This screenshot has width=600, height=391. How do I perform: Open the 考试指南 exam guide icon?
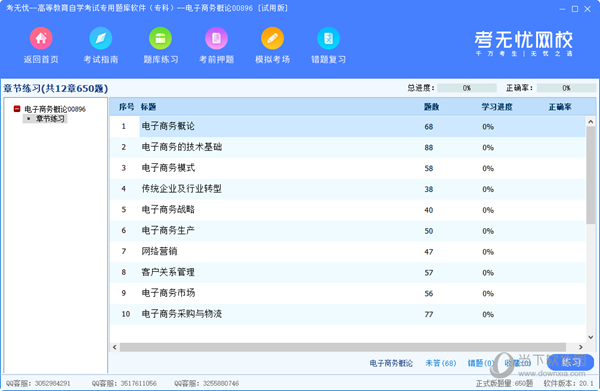[x=101, y=38]
